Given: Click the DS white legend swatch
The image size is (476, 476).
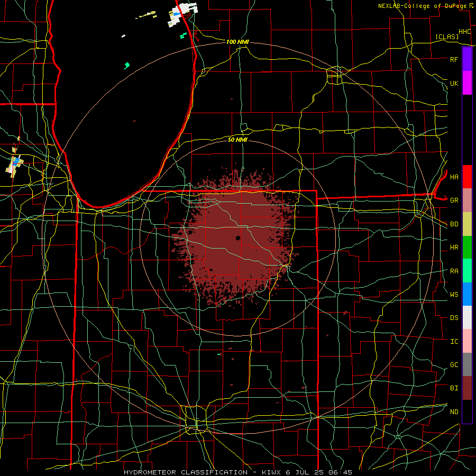Looking at the screenshot, I should tap(467, 317).
